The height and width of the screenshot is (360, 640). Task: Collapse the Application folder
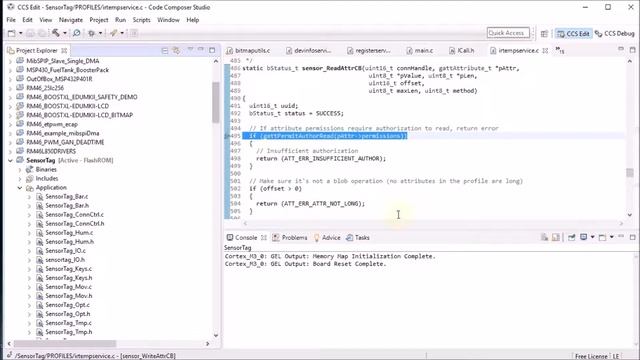pos(20,188)
